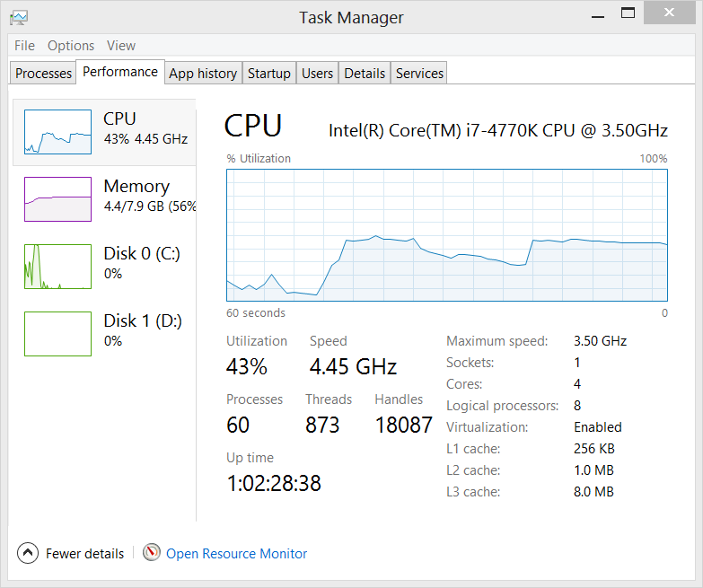
Task: Switch to the Services tab
Action: 419,73
